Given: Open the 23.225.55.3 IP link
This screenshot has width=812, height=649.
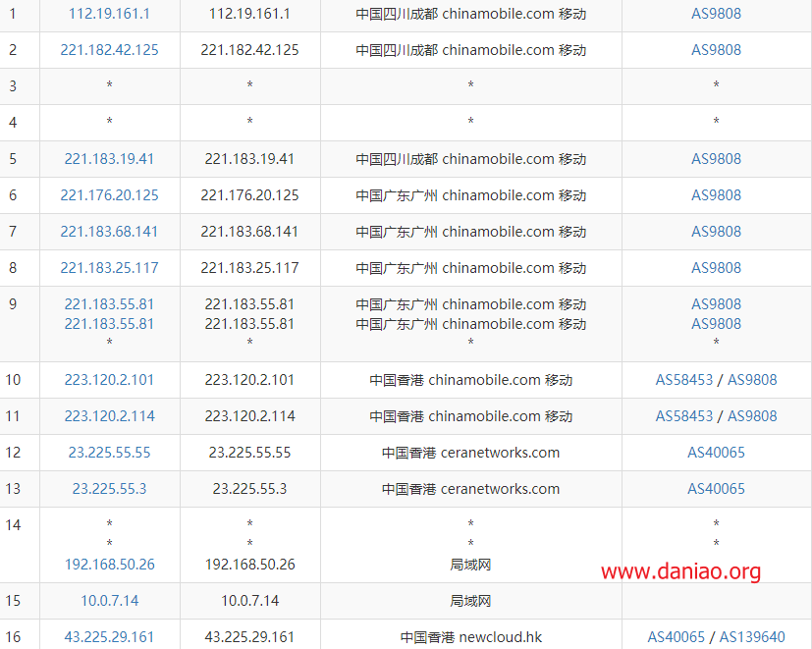Looking at the screenshot, I should [x=109, y=489].
